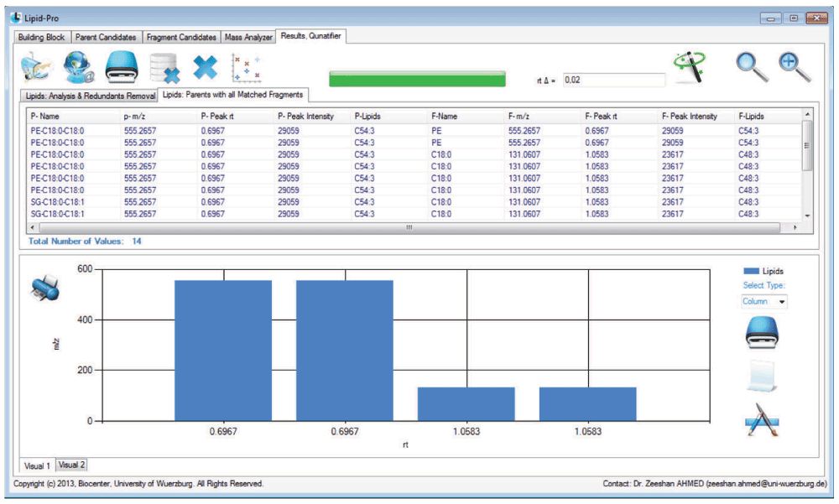Click the printer icon beside the chart

45,288
